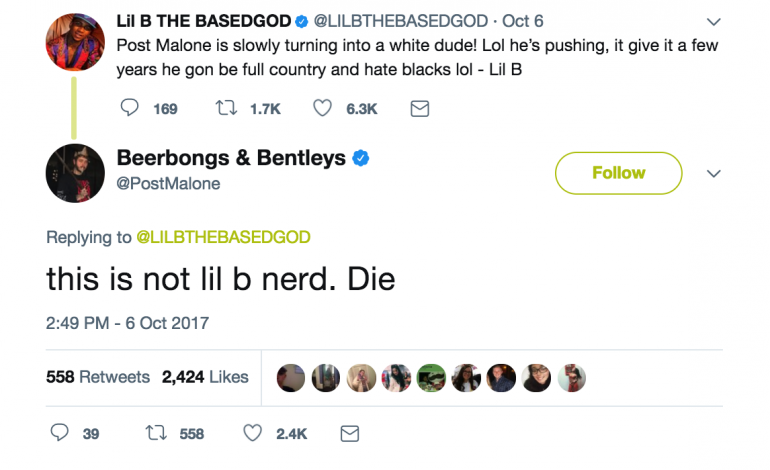Open the @PostMalone handle
The image size is (770, 470).
[168, 183]
